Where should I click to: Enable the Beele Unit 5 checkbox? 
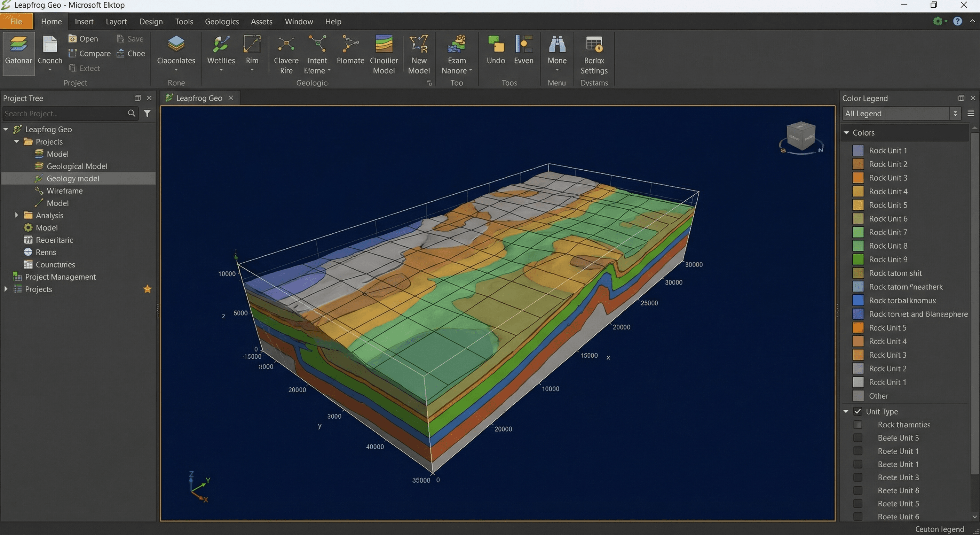click(858, 437)
